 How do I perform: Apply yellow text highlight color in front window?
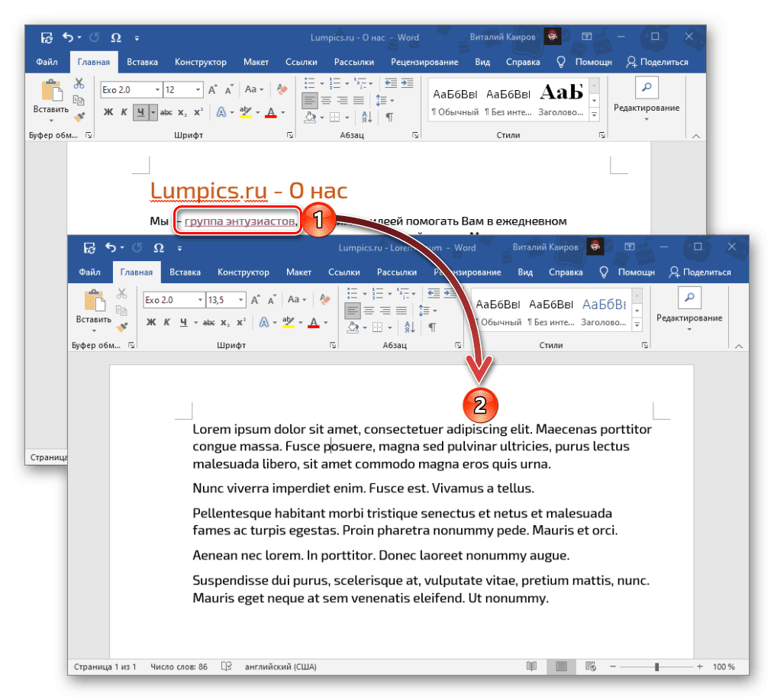click(x=289, y=322)
